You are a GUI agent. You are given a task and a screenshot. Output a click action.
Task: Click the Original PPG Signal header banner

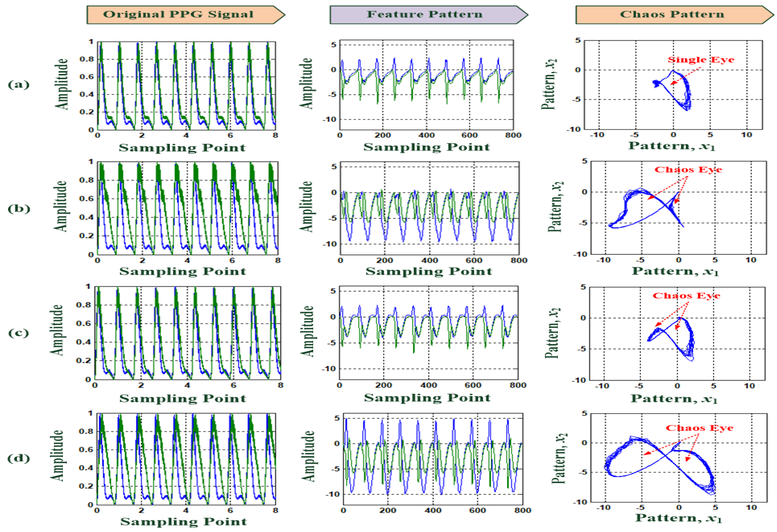click(186, 15)
